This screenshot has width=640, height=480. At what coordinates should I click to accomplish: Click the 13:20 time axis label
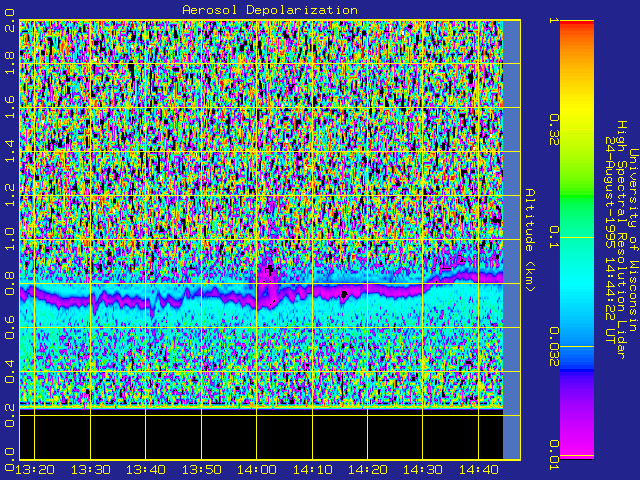click(x=35, y=470)
